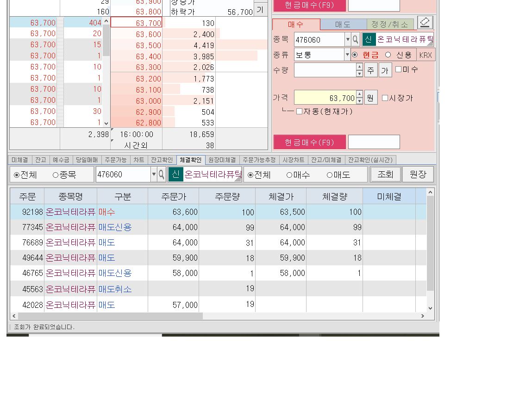
Task: Click the 신 badge in order panel
Action: (x=369, y=39)
